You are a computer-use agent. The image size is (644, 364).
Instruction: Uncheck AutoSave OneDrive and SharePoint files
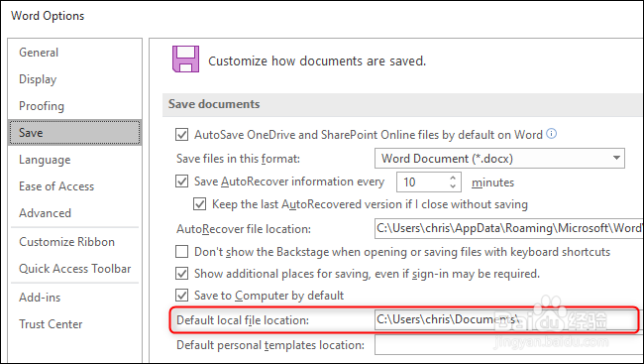[x=182, y=135]
